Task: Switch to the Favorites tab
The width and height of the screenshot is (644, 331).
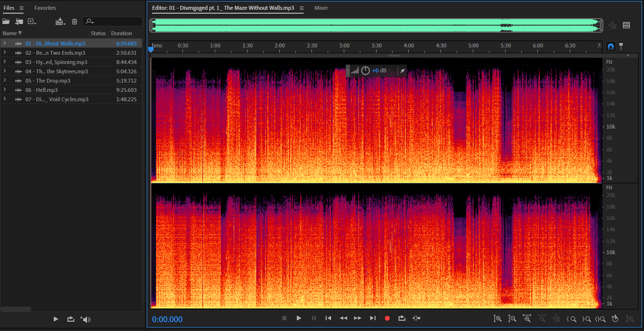Action: [45, 8]
